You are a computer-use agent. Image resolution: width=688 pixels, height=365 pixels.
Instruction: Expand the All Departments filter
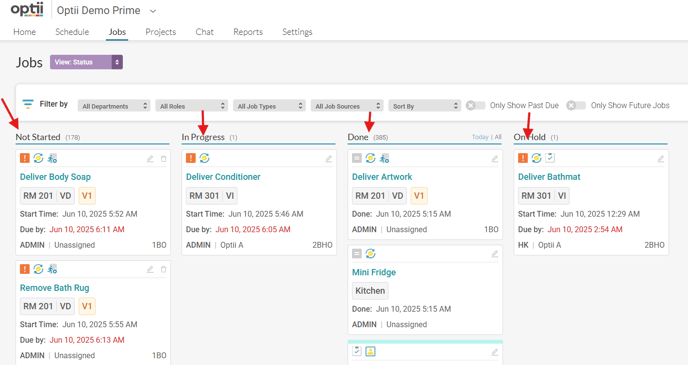point(114,106)
